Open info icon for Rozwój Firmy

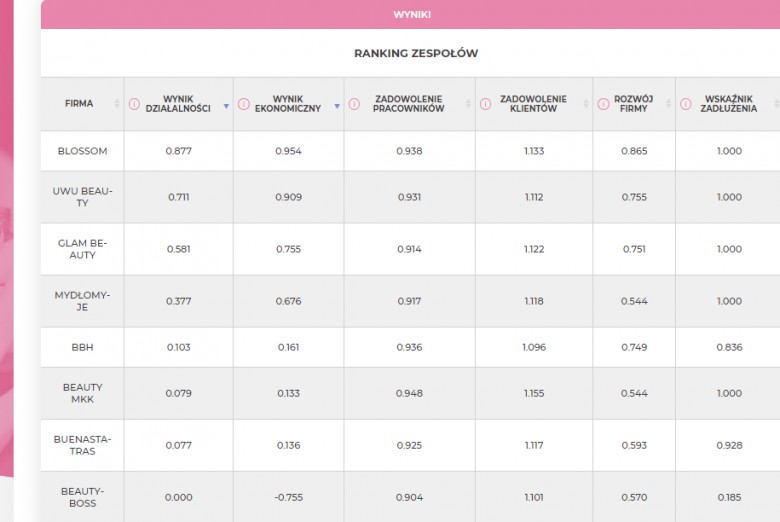click(603, 104)
